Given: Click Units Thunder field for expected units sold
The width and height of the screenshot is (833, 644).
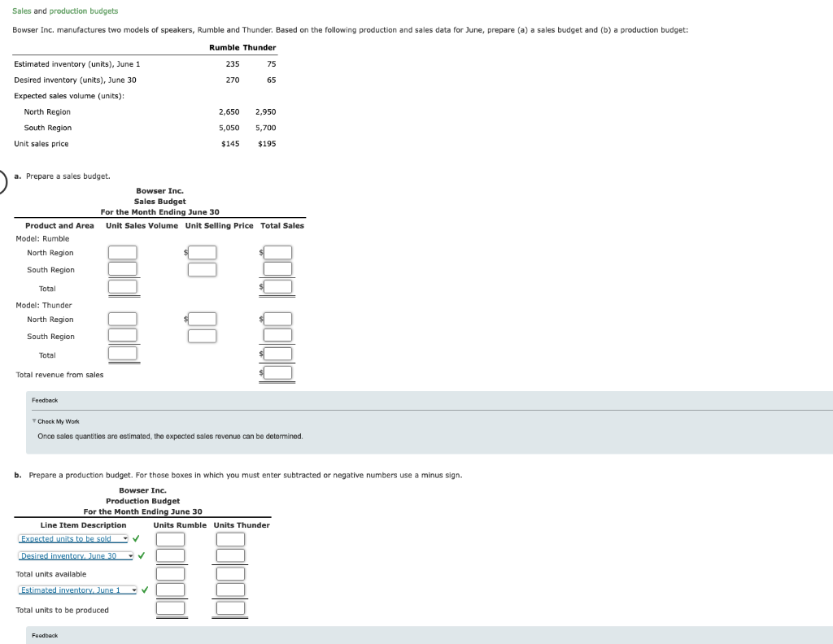Looking at the screenshot, I should (x=230, y=539).
